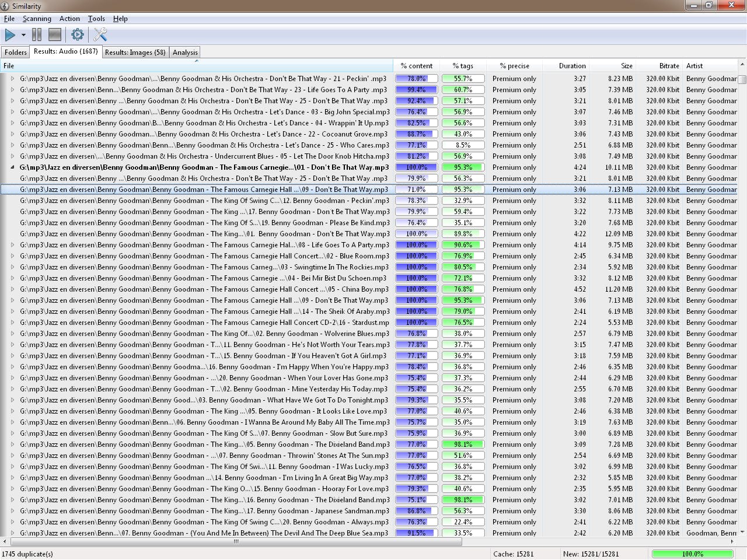
Task: Open the wrench and screwdriver tools icon
Action: [x=100, y=35]
